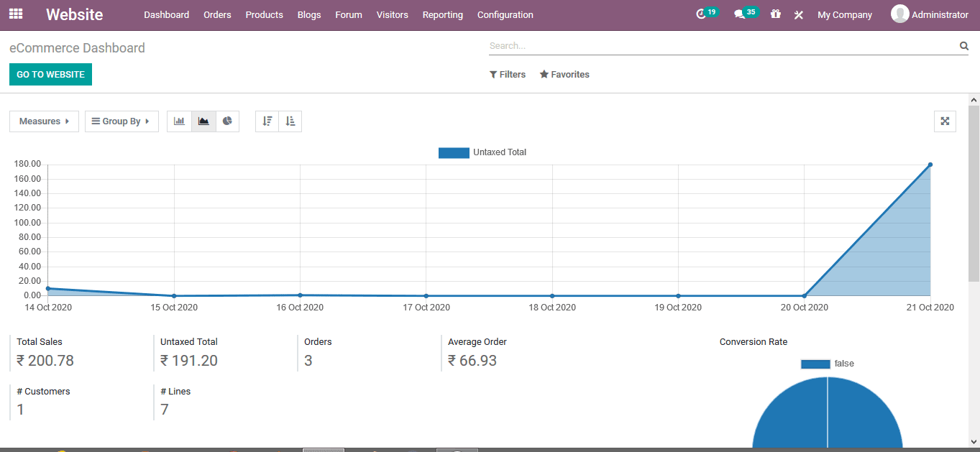This screenshot has width=980, height=452.
Task: Open the Visitors menu
Action: (393, 14)
